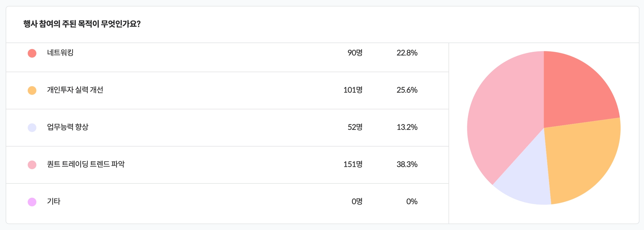Click the orange 개인투자 실력 개선 legend dot
This screenshot has width=644, height=230.
click(32, 90)
